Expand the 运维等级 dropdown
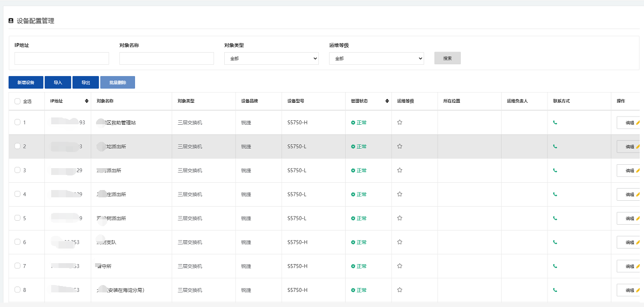644x307 pixels. 376,58
